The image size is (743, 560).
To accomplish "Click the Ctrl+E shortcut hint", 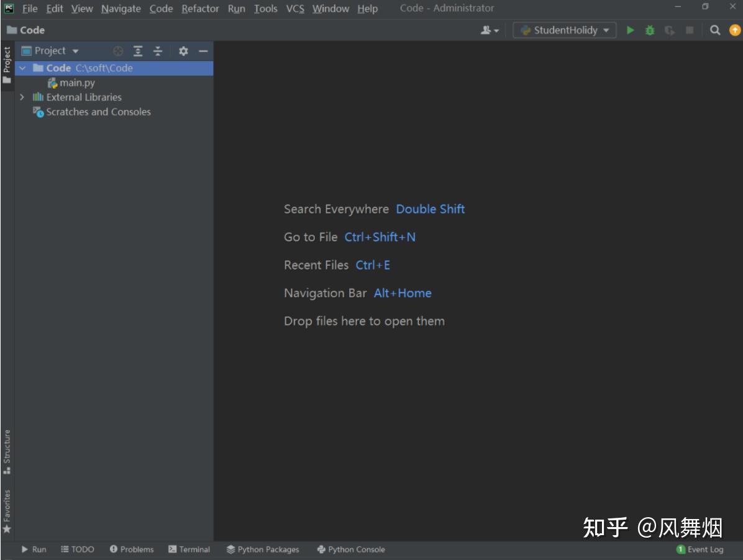I will (373, 265).
